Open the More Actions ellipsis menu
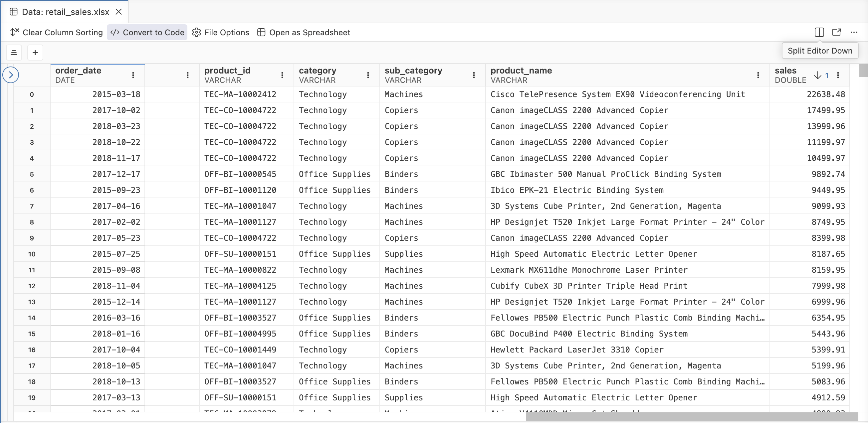868x423 pixels. coord(854,32)
